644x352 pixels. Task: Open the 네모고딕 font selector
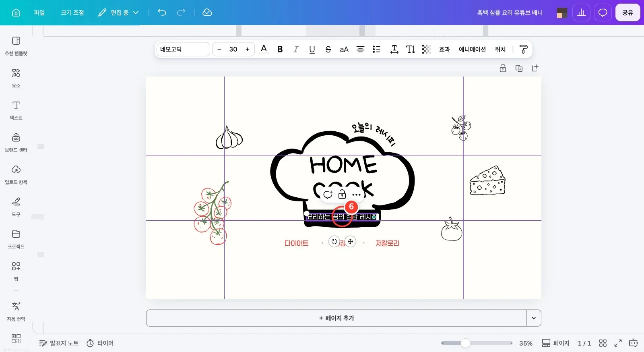pos(183,49)
